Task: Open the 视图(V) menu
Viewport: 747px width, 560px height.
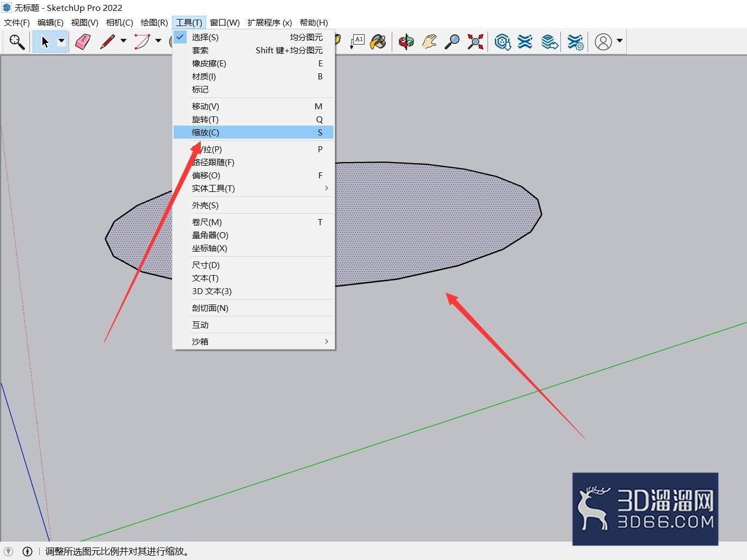Action: click(85, 22)
